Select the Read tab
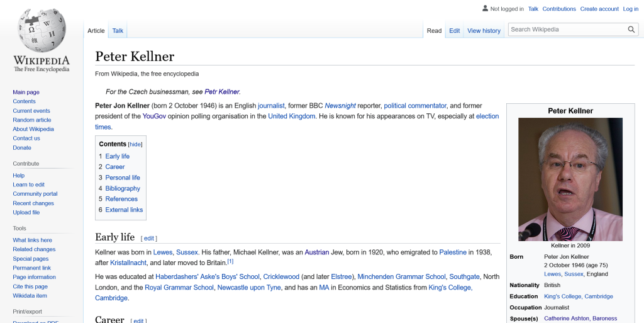The height and width of the screenshot is (323, 644). [434, 30]
